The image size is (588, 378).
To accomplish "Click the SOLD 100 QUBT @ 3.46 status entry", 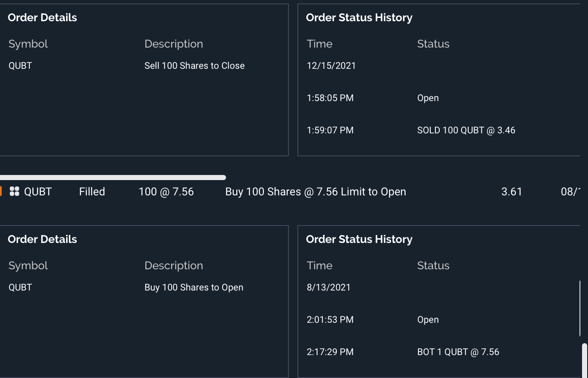I will (466, 130).
